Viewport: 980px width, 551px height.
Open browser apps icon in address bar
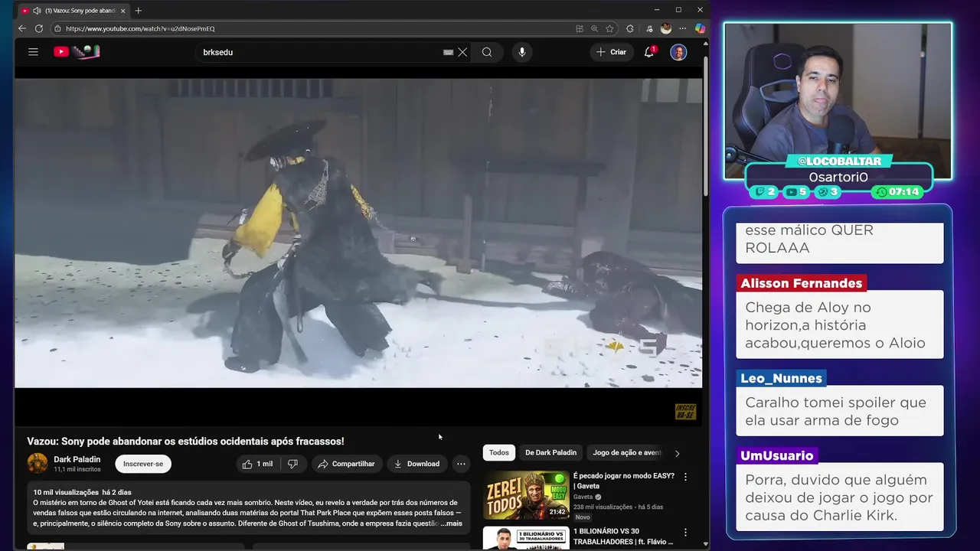pyautogui.click(x=580, y=28)
